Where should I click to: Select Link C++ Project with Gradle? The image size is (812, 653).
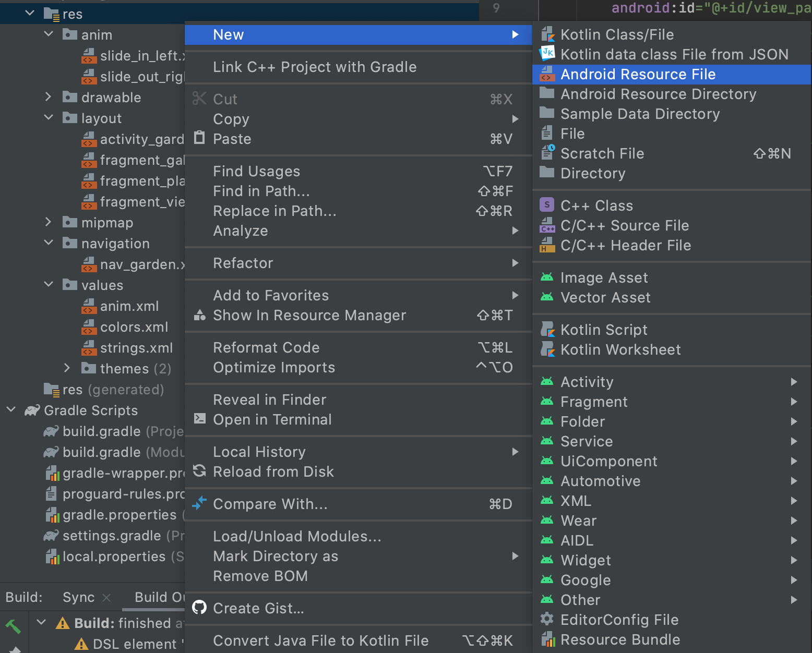[359, 67]
